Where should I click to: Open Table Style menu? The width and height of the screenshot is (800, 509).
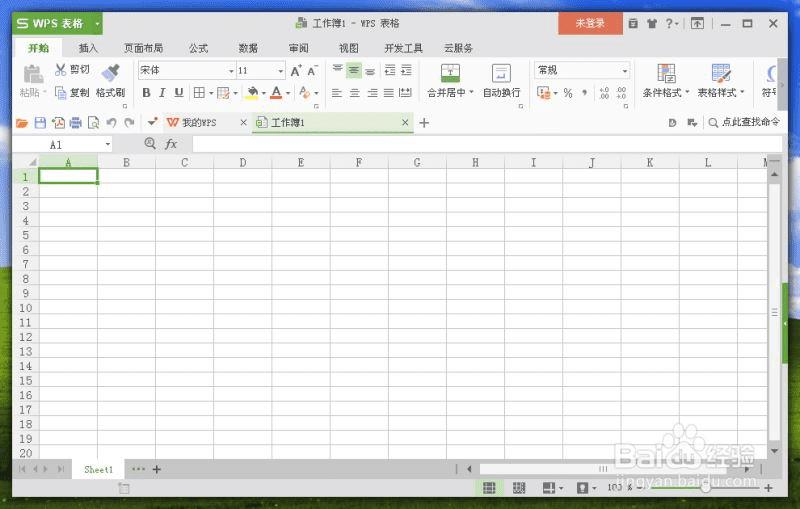(x=721, y=81)
